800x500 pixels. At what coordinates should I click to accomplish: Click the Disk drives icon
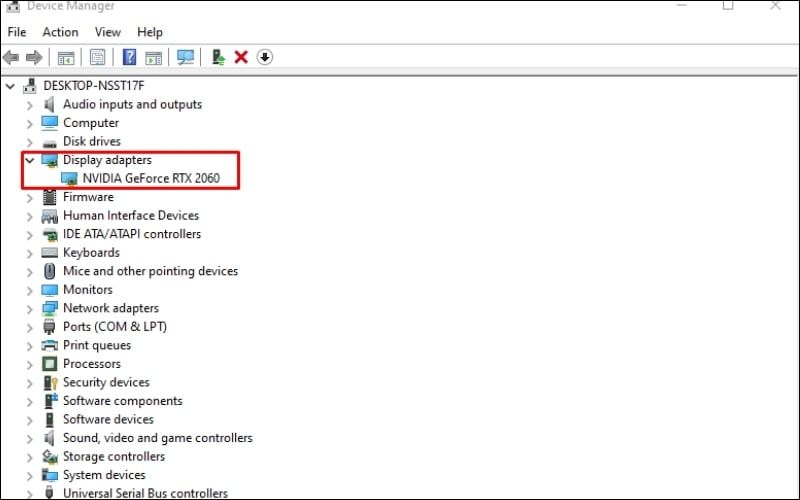(49, 143)
